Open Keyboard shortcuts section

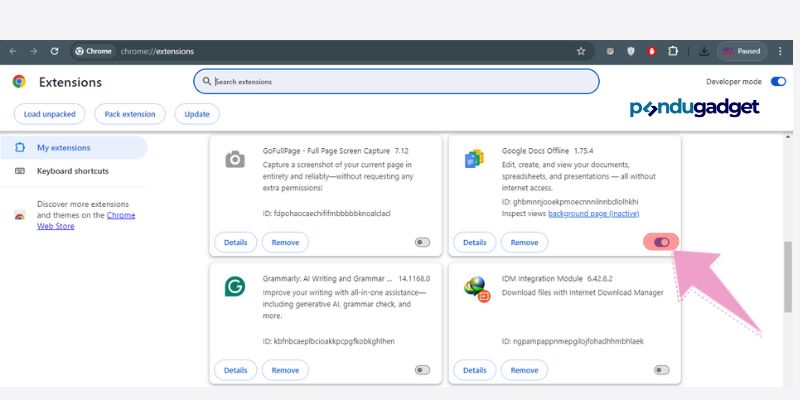click(73, 171)
